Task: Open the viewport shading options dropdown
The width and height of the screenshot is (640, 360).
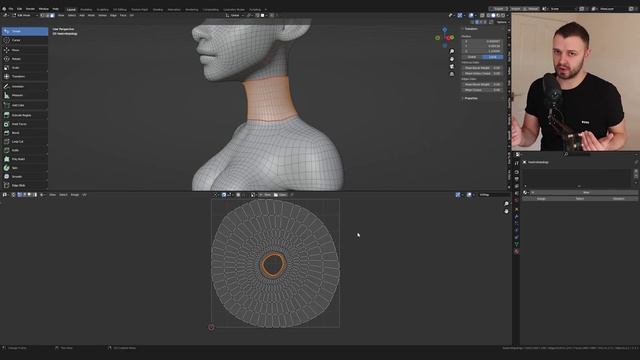Action: pos(507,16)
